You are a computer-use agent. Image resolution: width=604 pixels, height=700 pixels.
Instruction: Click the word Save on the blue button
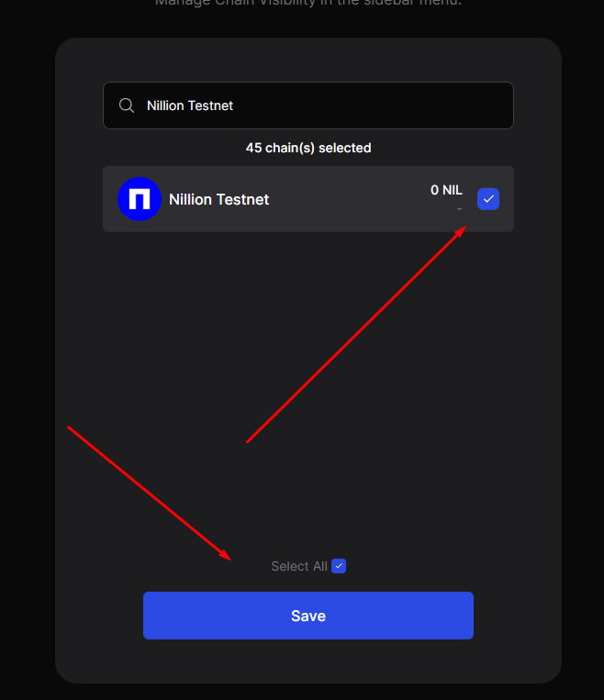[308, 617]
